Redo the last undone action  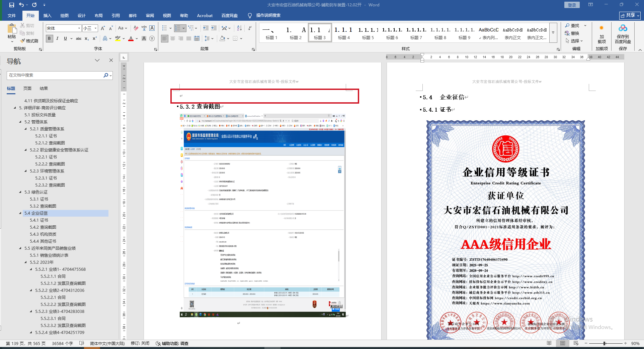(34, 5)
